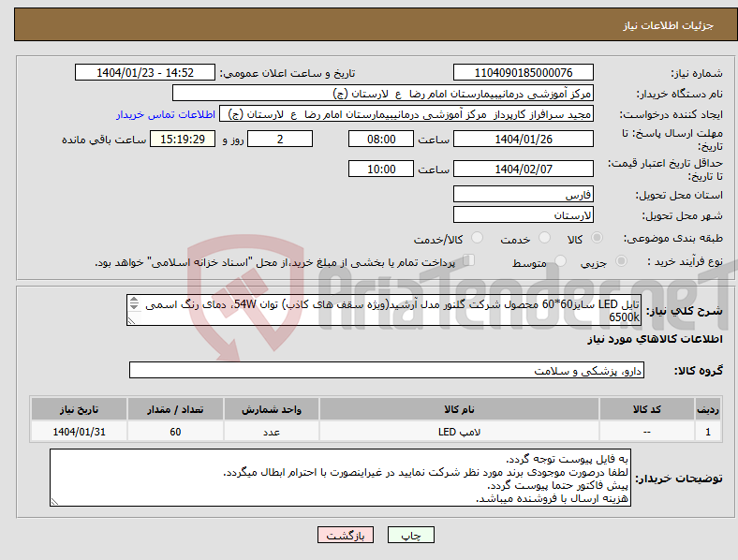Click the شماره نیاز field 1104090185000076
Image resolution: width=738 pixels, height=560 pixels.
[523, 72]
